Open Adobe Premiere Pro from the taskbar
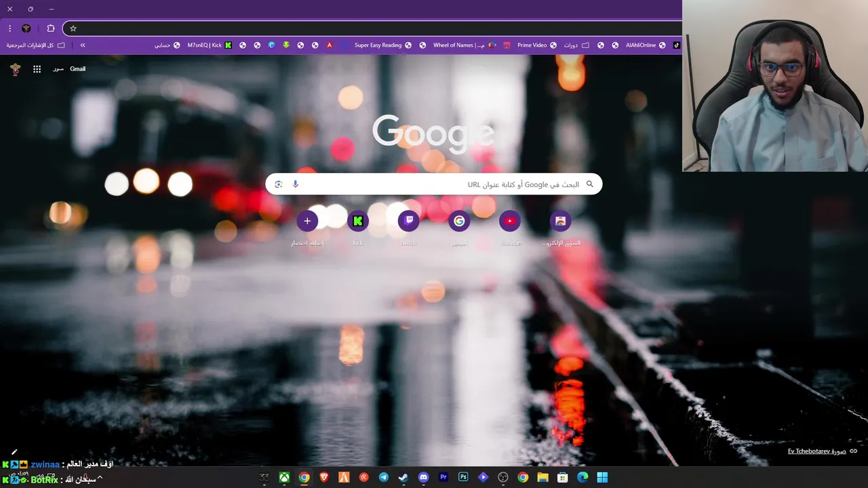Viewport: 868px width, 488px height. pos(443,477)
